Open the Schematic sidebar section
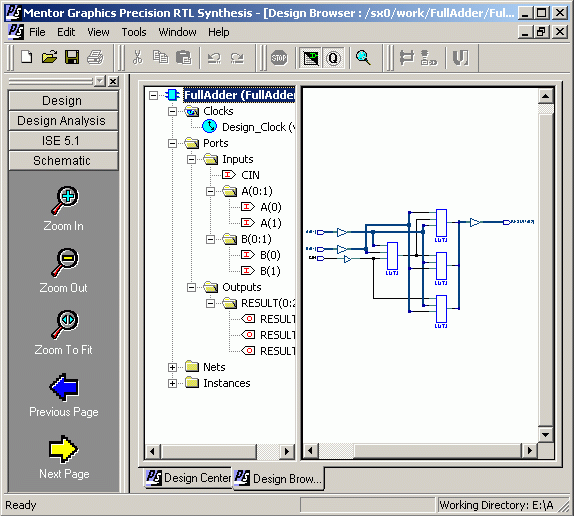The height and width of the screenshot is (516, 574). [x=63, y=161]
